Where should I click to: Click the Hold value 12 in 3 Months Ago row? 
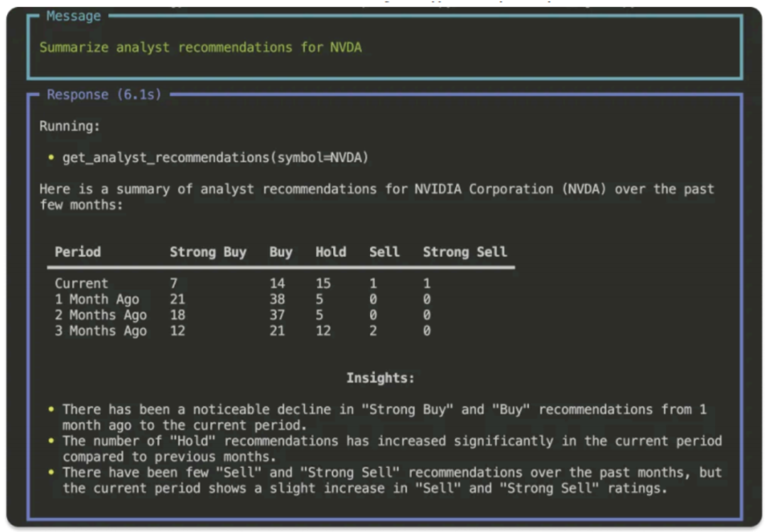pos(323,330)
